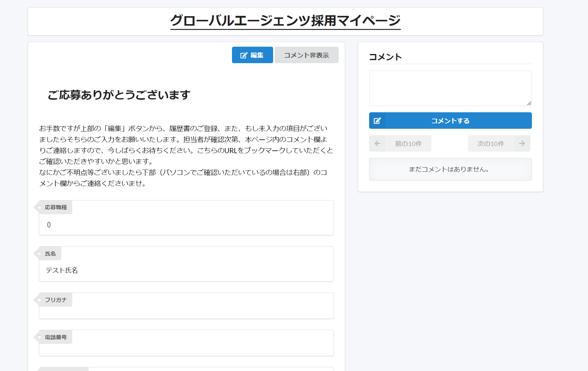This screenshot has height=371, width=588.
Task: Select the circle marker on the フリガナ label
Action: coord(39,300)
